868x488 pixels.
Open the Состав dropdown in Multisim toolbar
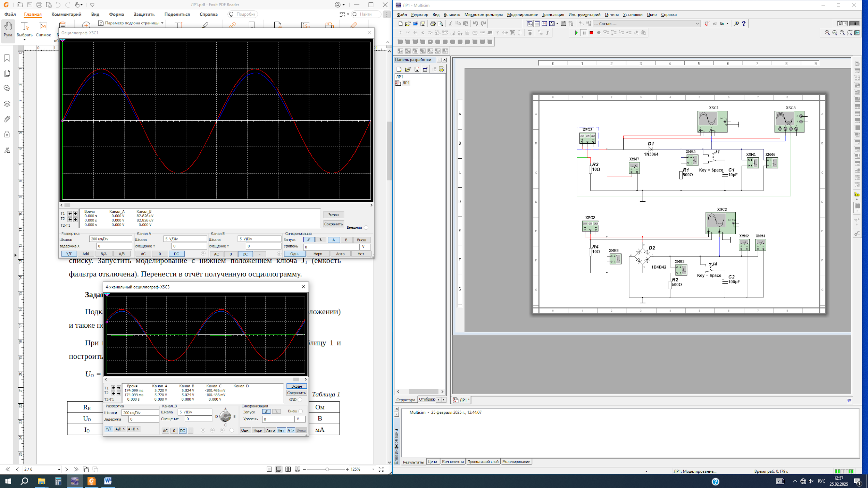click(697, 24)
